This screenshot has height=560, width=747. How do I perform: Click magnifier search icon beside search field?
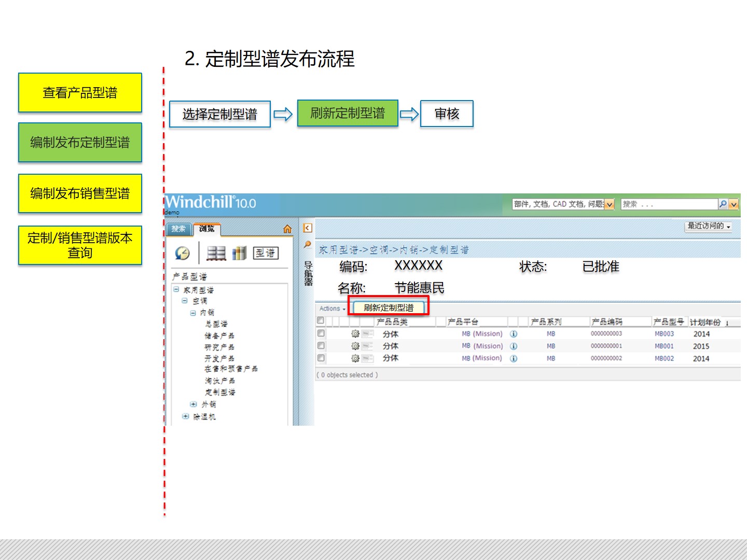[x=723, y=204]
